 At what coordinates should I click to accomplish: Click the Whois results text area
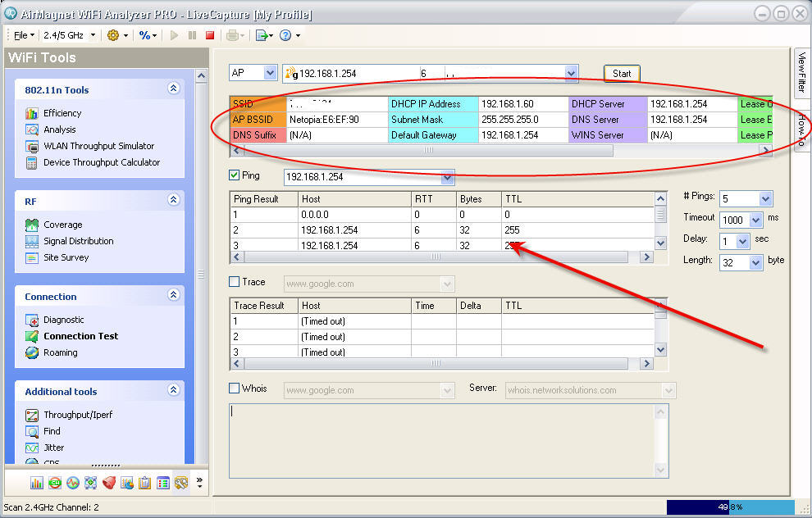[449, 441]
